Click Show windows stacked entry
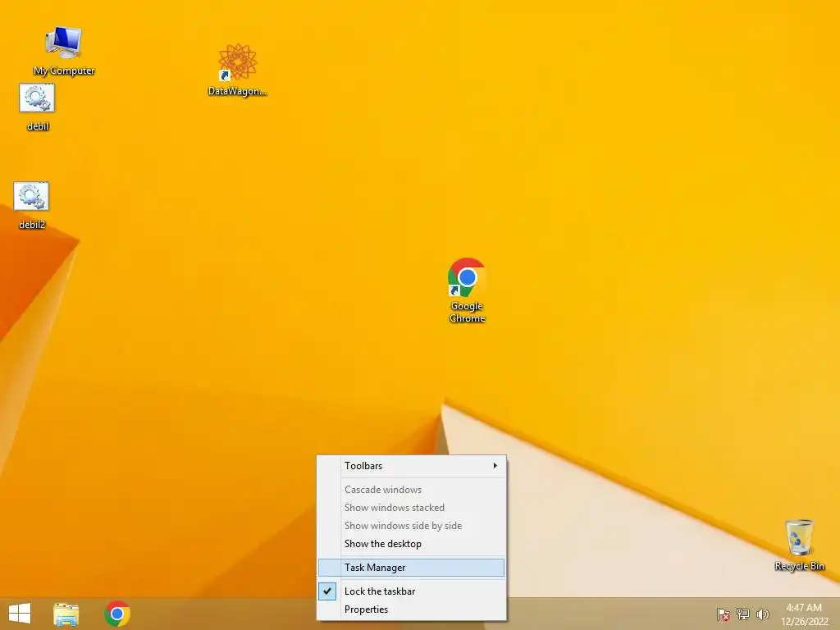Image resolution: width=840 pixels, height=630 pixels. [x=412, y=507]
